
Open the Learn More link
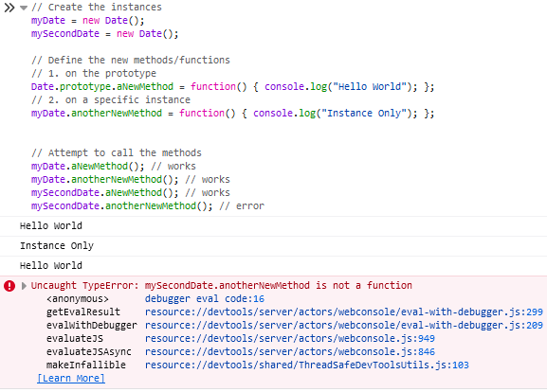click(x=71, y=378)
